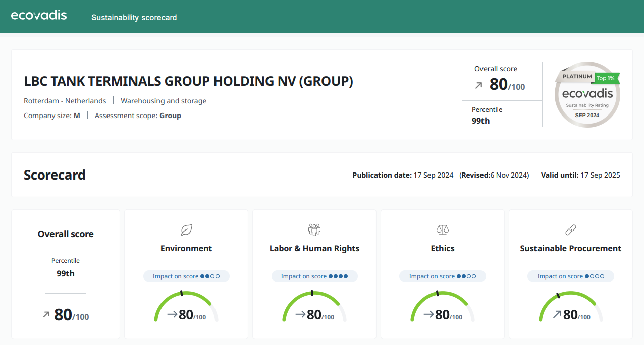Click the Ethics balance scale icon
The image size is (644, 345).
coord(443,230)
